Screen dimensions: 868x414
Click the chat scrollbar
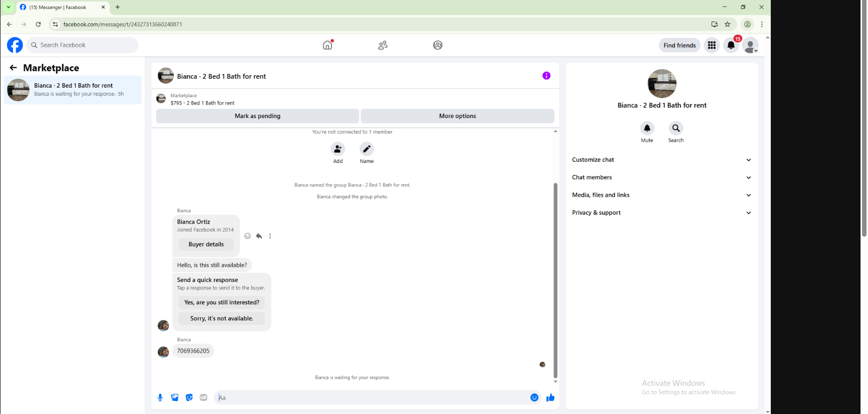click(x=555, y=280)
